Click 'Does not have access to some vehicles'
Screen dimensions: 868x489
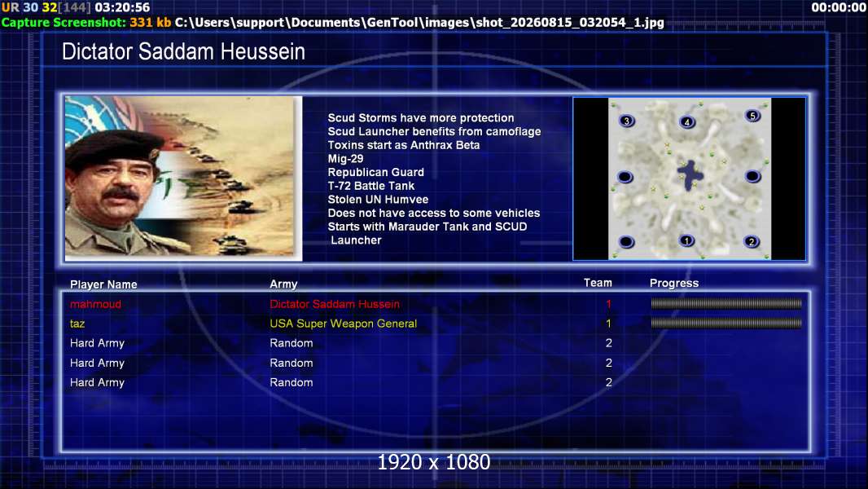pos(433,214)
